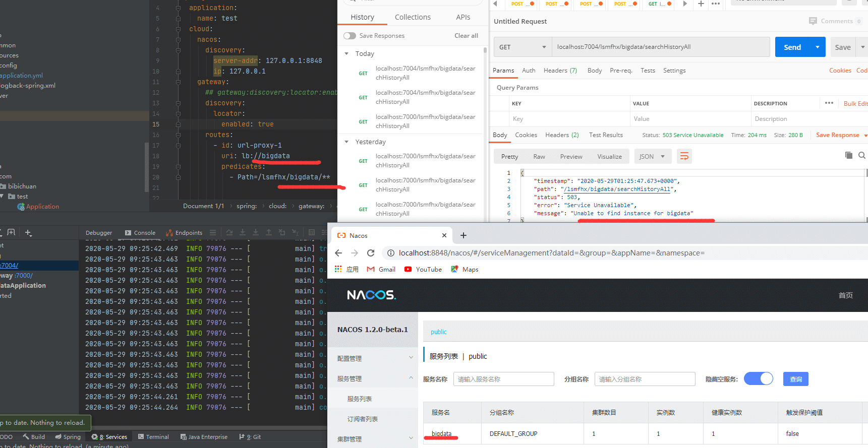Open the GET method dropdown
This screenshot has width=868, height=448.
tap(523, 47)
